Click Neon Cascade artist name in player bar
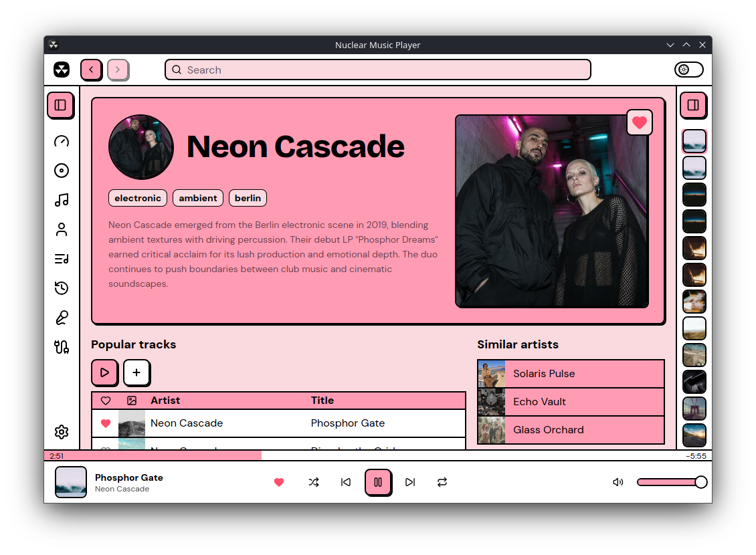 (122, 489)
